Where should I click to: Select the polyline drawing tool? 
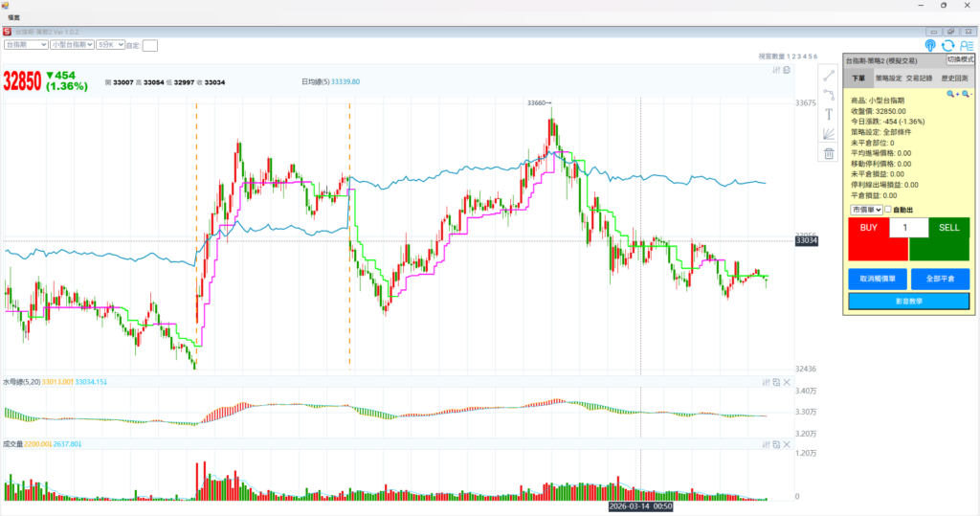[x=829, y=95]
